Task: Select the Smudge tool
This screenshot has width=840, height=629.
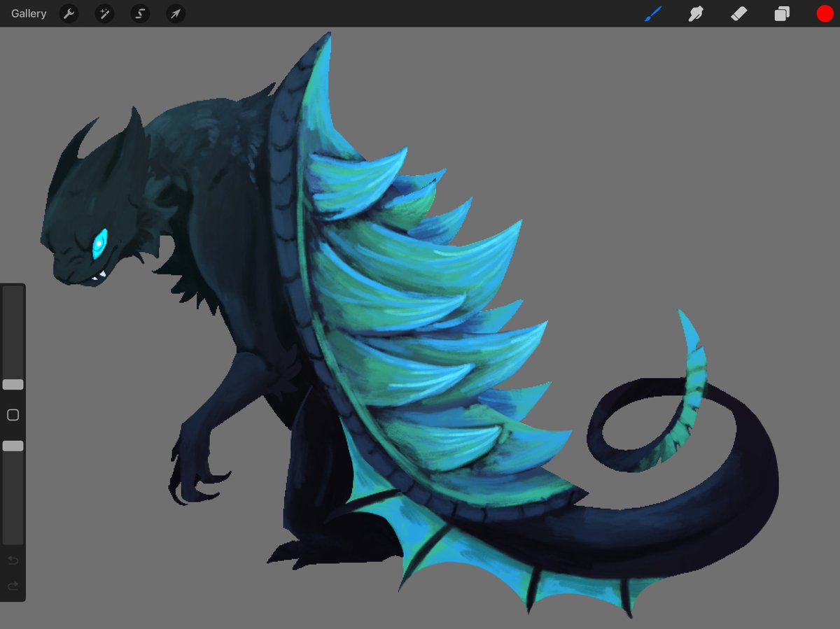Action: pos(696,13)
